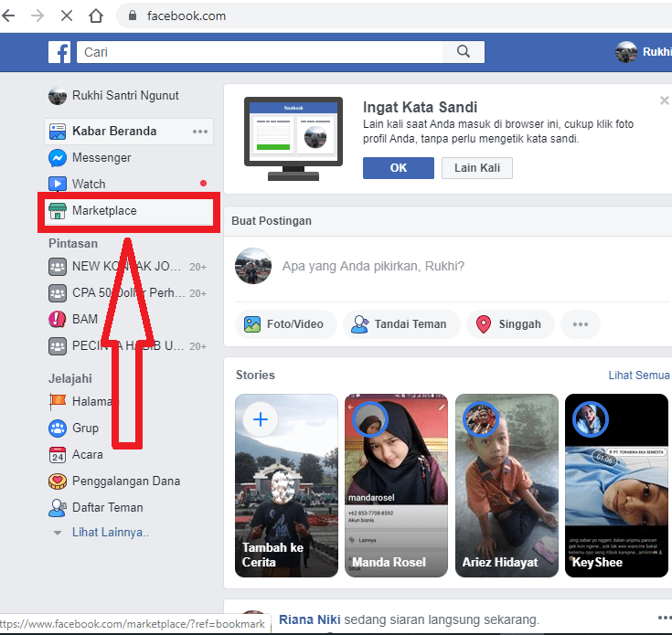Dismiss the Ingat Kata Sandi card
Viewport: 672px width, 635px height.
point(665,101)
